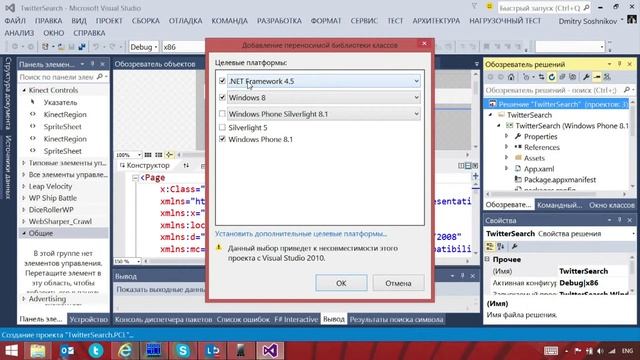
Task: Select Package.appxmanifest in Solution Explorer
Action: point(560,180)
